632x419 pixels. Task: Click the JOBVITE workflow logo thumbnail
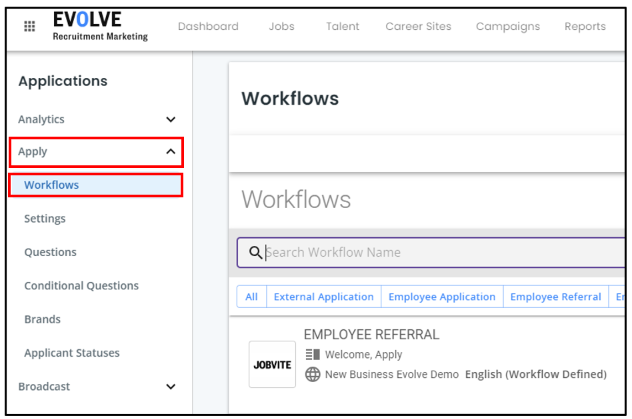click(272, 365)
